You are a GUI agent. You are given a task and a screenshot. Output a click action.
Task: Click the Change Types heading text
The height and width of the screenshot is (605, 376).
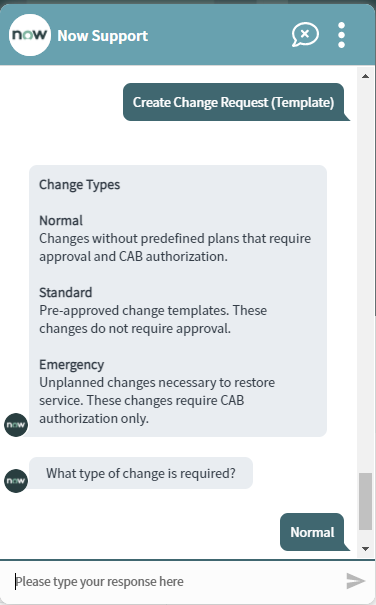click(x=80, y=184)
